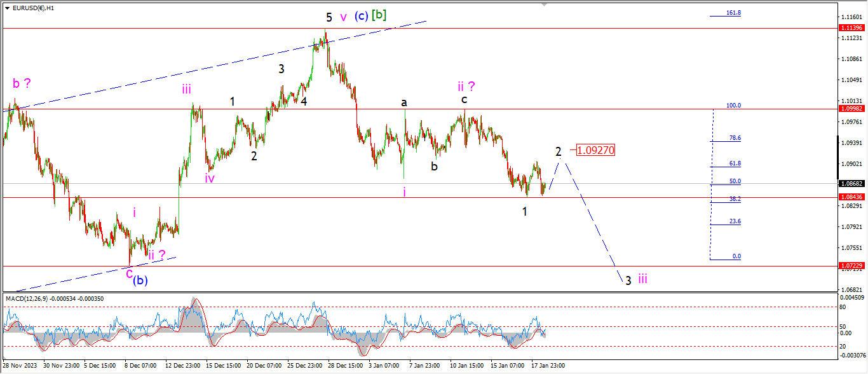The height and width of the screenshot is (374, 868).
Task: Click the green [b] wave label
Action: 379,15
